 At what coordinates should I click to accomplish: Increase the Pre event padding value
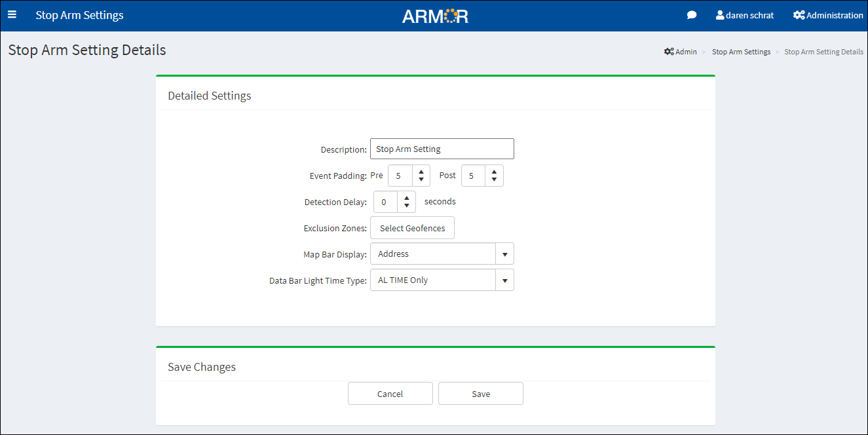coord(421,172)
